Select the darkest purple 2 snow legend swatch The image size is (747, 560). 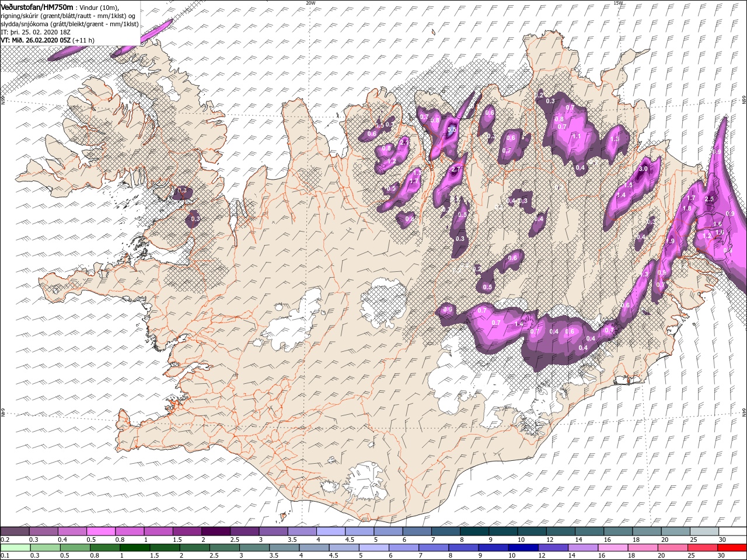(216, 531)
